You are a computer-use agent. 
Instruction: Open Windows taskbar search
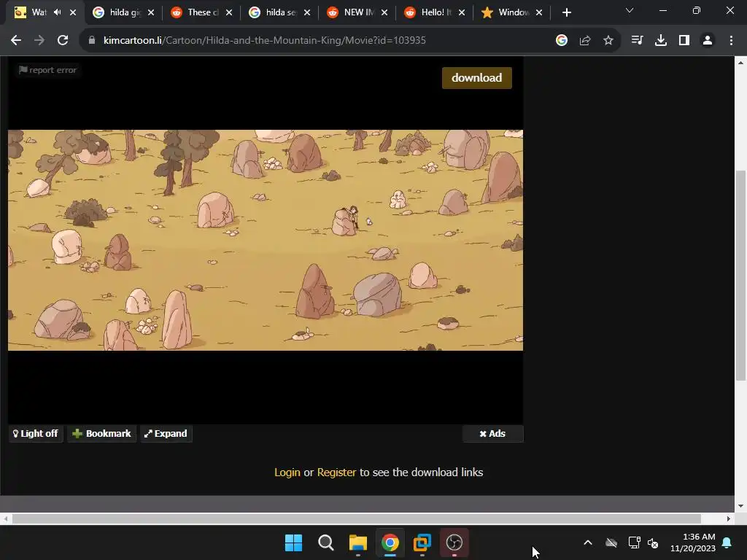pos(326,542)
